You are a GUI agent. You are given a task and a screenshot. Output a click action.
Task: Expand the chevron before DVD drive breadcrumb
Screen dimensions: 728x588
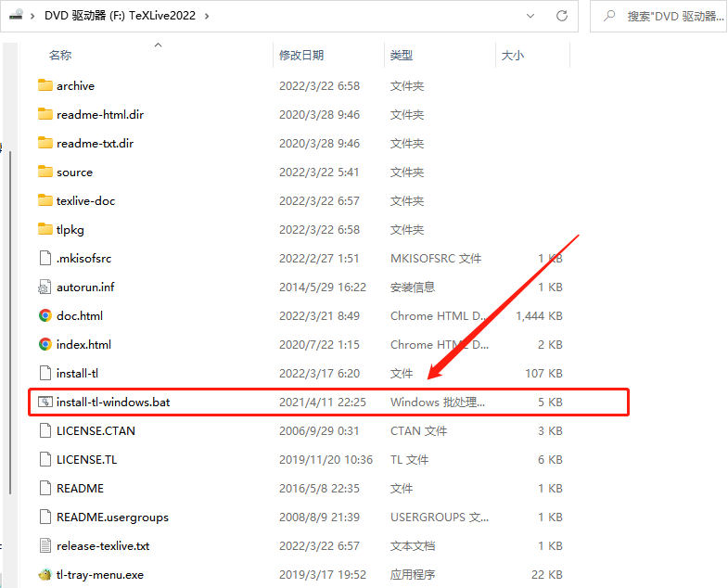pyautogui.click(x=32, y=17)
